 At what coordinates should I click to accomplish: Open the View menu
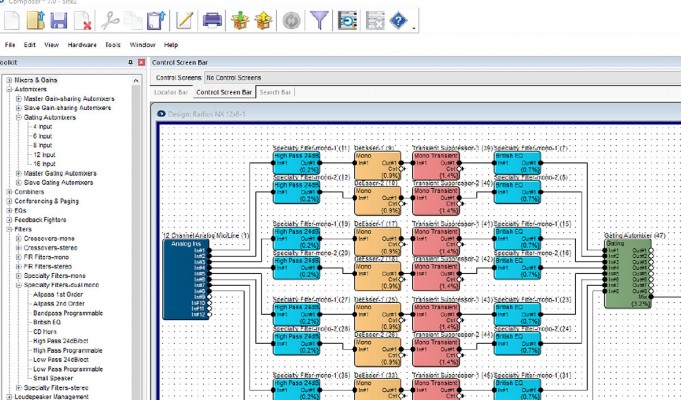pos(51,45)
